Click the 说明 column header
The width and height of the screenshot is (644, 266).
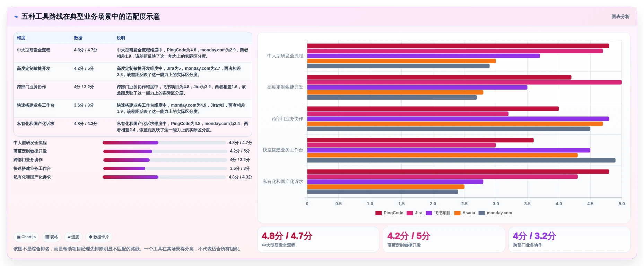(x=121, y=38)
